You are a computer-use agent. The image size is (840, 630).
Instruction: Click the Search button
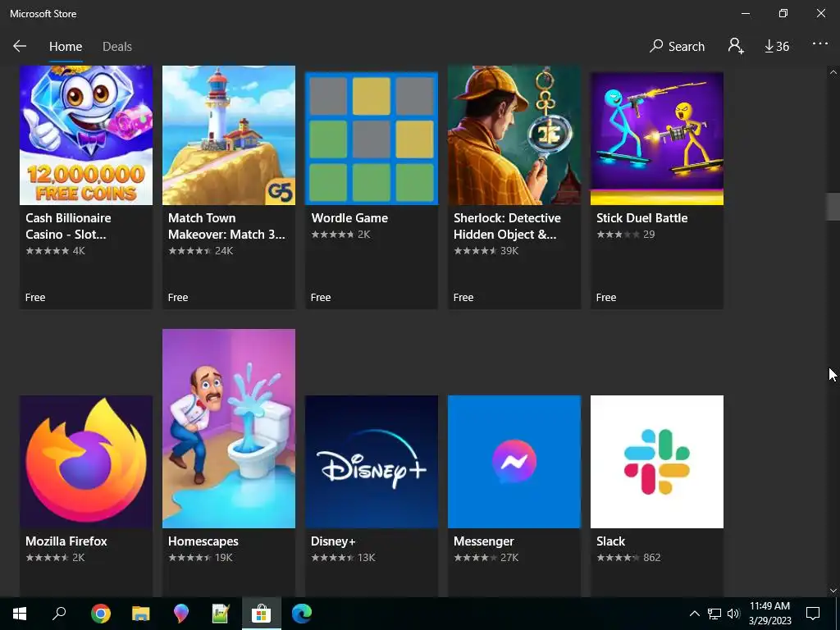(x=677, y=46)
